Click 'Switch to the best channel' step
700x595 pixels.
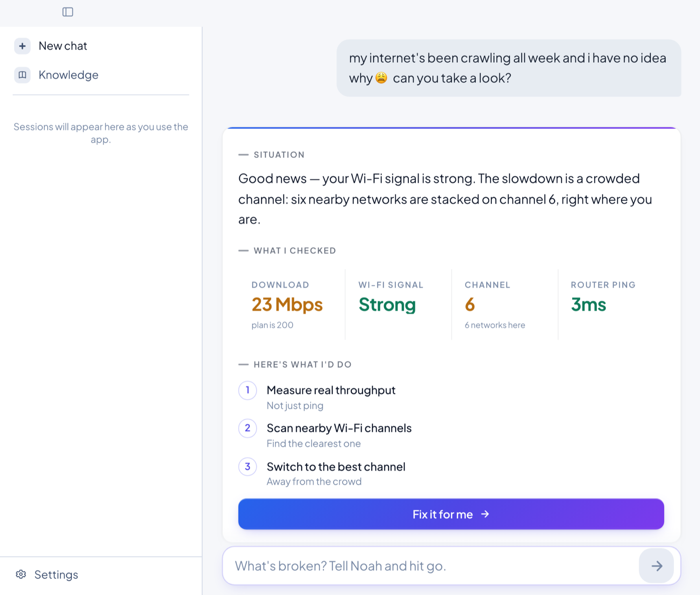(336, 467)
